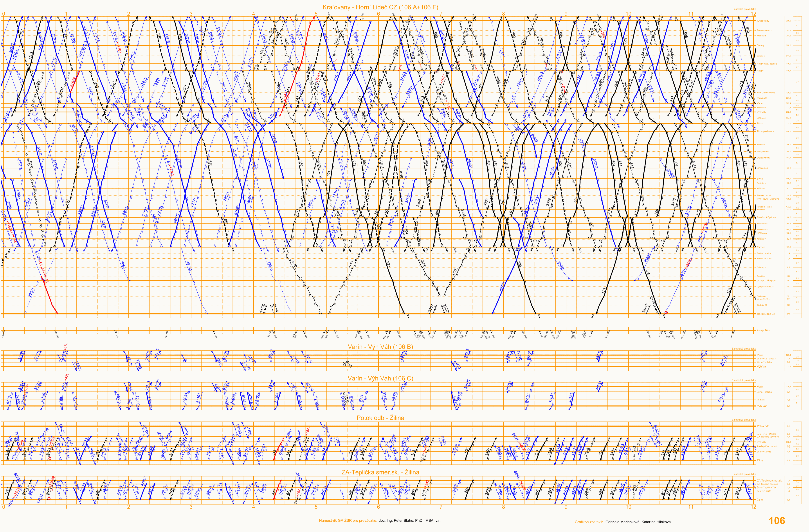
Task: Click the kilometre value '168,5' beside Považská Bystrica
Action: tap(788, 217)
